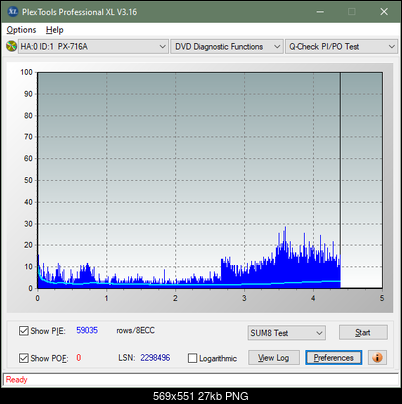Click the PlexTools XL app icon in title bar
Screen dimensions: 402x404
(x=13, y=12)
